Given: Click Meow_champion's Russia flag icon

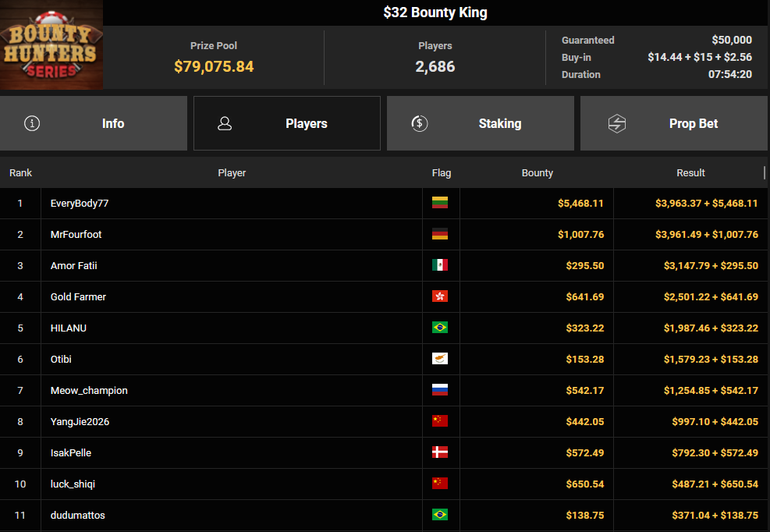Looking at the screenshot, I should pyautogui.click(x=440, y=390).
